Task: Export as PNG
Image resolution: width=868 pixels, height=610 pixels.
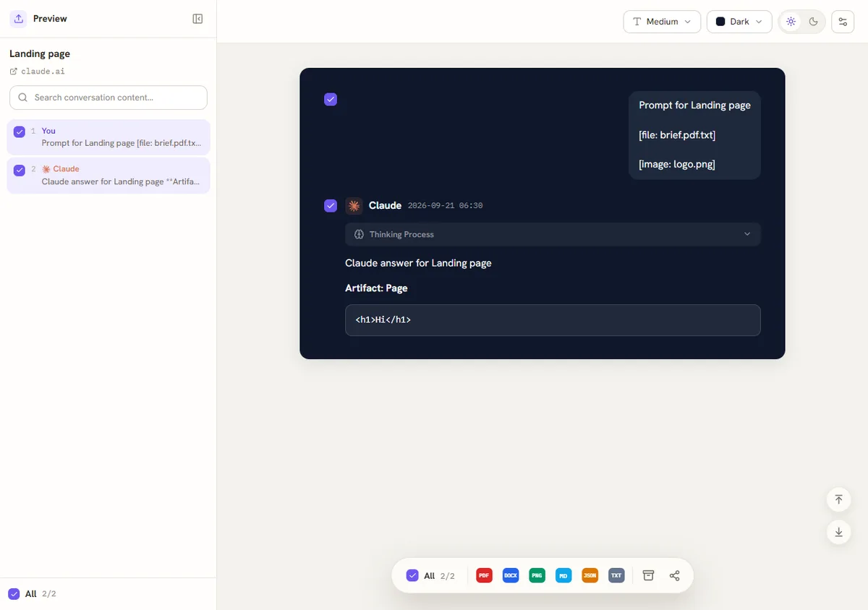Action: [x=537, y=576]
